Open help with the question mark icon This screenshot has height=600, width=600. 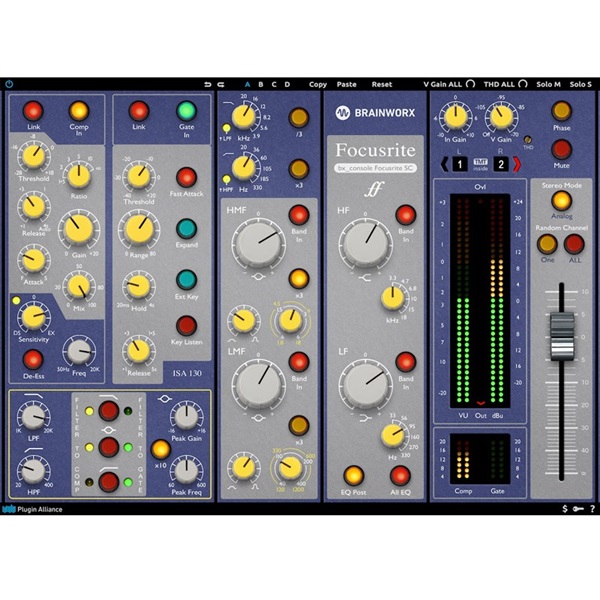click(x=592, y=509)
